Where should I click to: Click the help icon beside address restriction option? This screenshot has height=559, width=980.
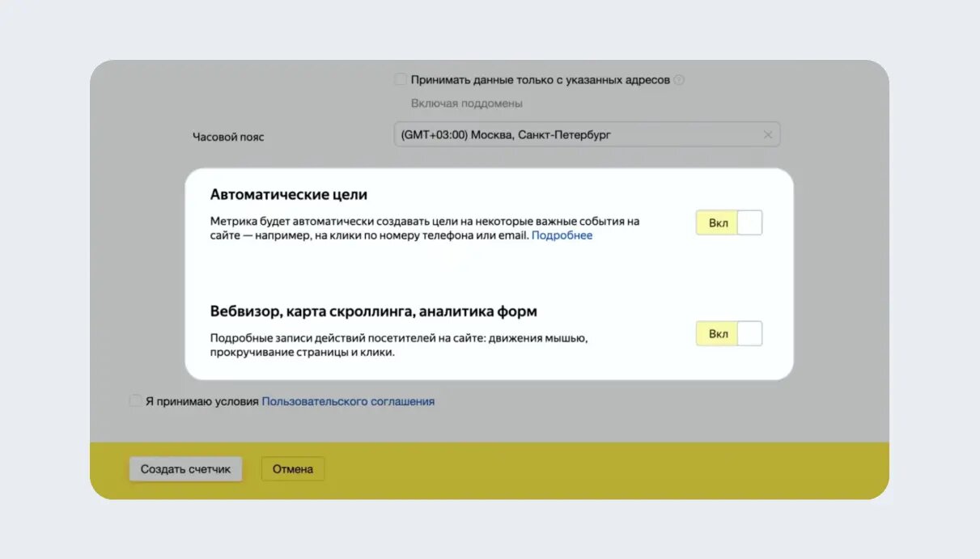pos(679,80)
